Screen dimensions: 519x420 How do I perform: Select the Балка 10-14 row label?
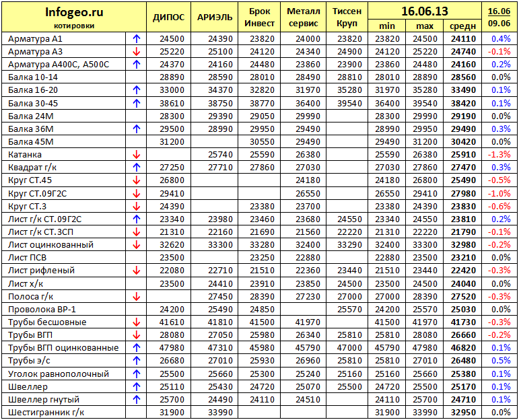(33, 77)
